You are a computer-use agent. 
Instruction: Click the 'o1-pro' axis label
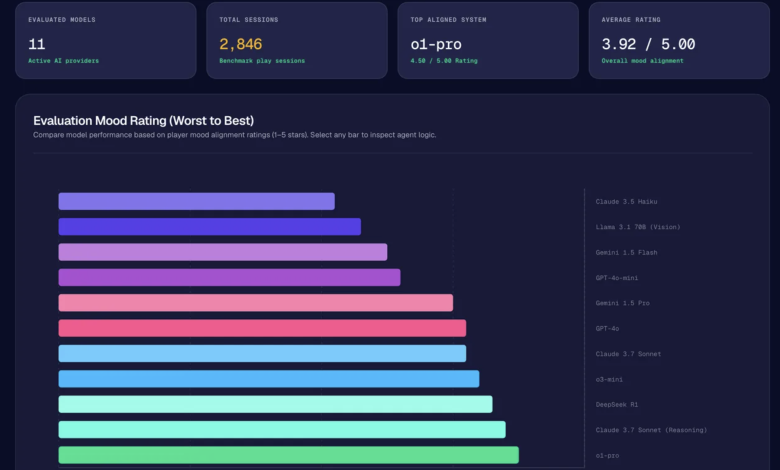coord(607,456)
